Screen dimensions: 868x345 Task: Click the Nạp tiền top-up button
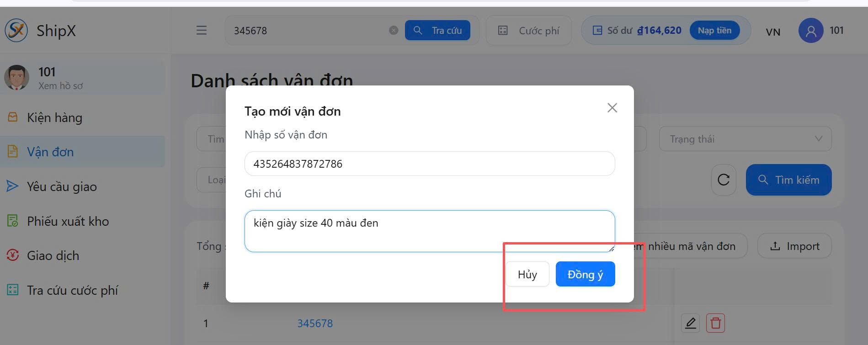(x=714, y=30)
